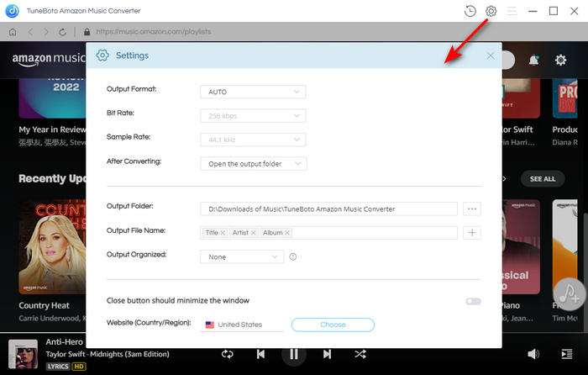Navigate forward in the browser bar
Viewport: 588px width, 375px height.
(x=46, y=32)
